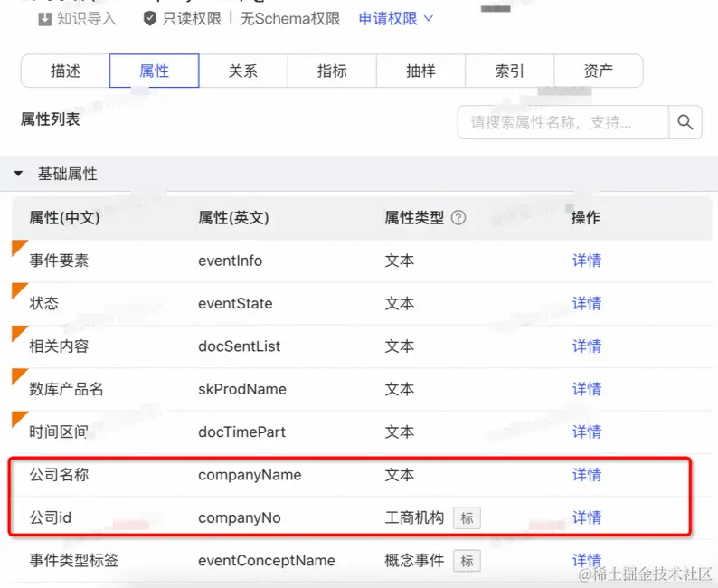The height and width of the screenshot is (588, 718).
Task: Open 详情 for eventState row
Action: pyautogui.click(x=587, y=303)
